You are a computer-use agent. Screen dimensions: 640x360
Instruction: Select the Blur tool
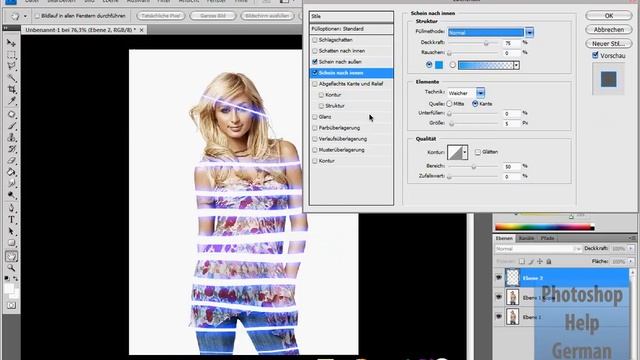(11, 183)
